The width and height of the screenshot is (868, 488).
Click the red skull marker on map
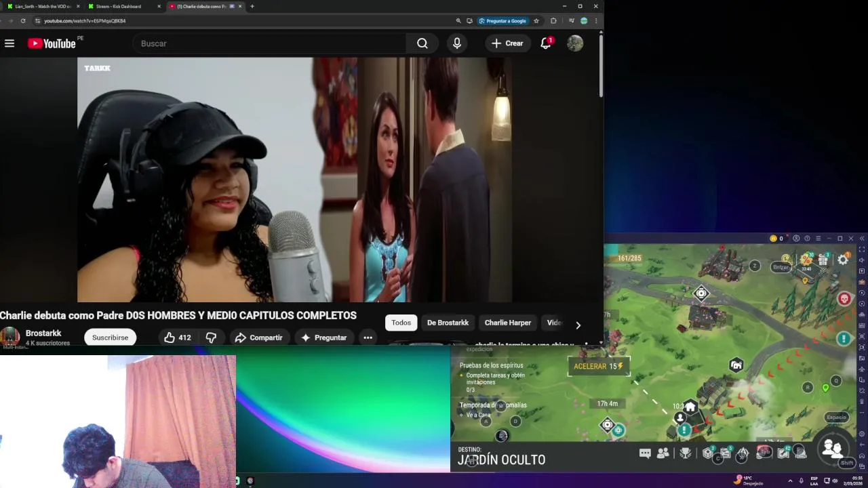(x=844, y=298)
